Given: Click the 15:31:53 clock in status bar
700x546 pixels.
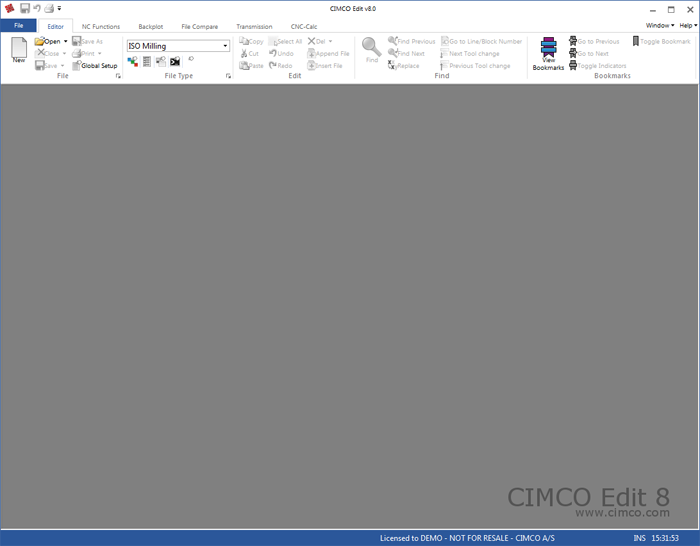Looking at the screenshot, I should 665,538.
